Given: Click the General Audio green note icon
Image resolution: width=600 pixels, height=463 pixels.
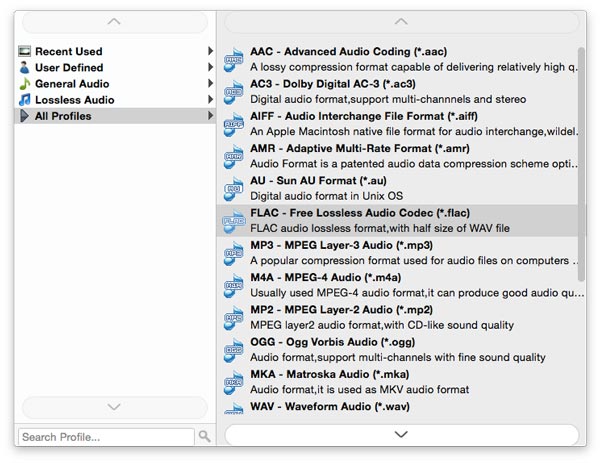Looking at the screenshot, I should [24, 83].
